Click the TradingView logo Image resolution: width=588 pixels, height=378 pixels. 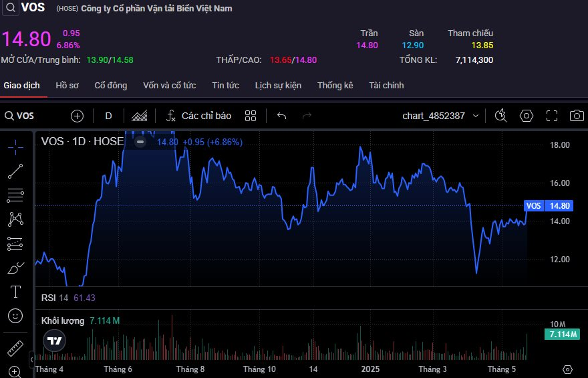click(55, 341)
